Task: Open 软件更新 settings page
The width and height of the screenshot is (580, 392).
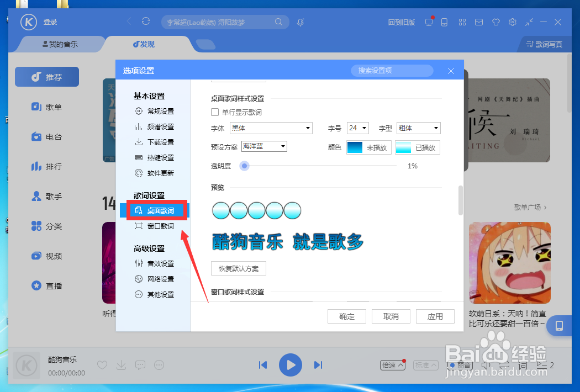Action: 155,173
